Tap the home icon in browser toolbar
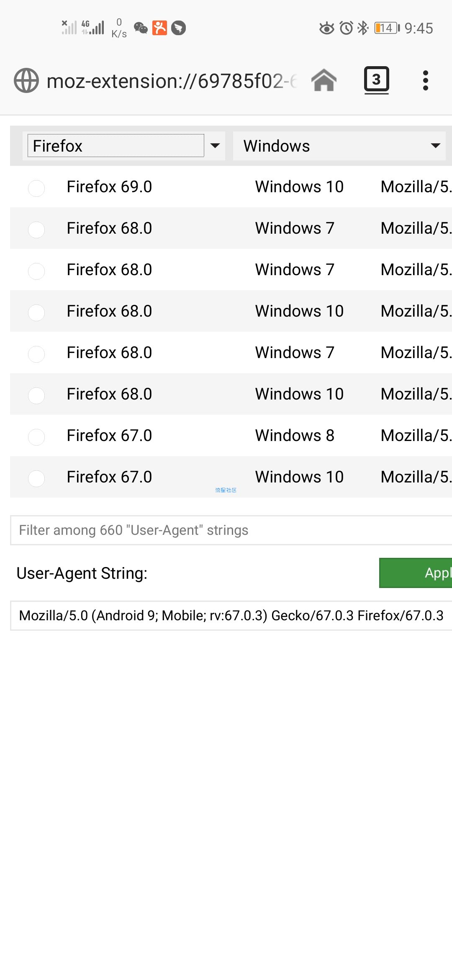 tap(324, 80)
